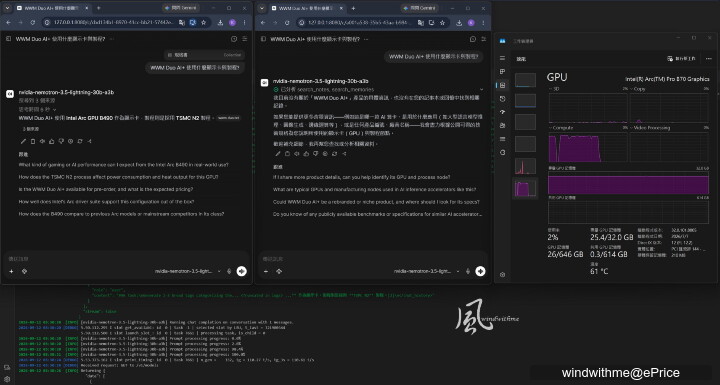Click plus attach button in left chat input
This screenshot has width=720, height=385.
(x=11, y=271)
